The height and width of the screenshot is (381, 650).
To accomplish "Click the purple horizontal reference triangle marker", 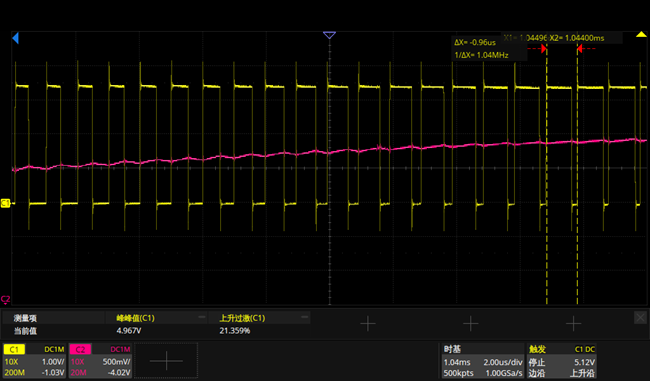I will (329, 35).
